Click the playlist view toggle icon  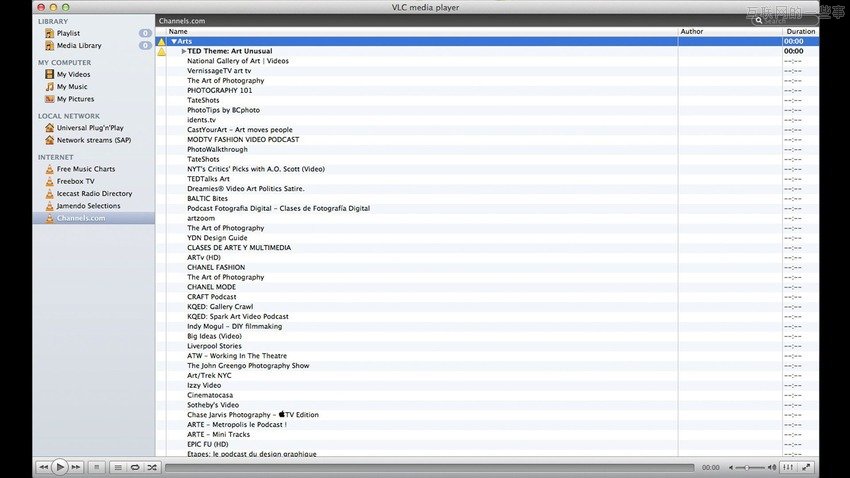97,467
